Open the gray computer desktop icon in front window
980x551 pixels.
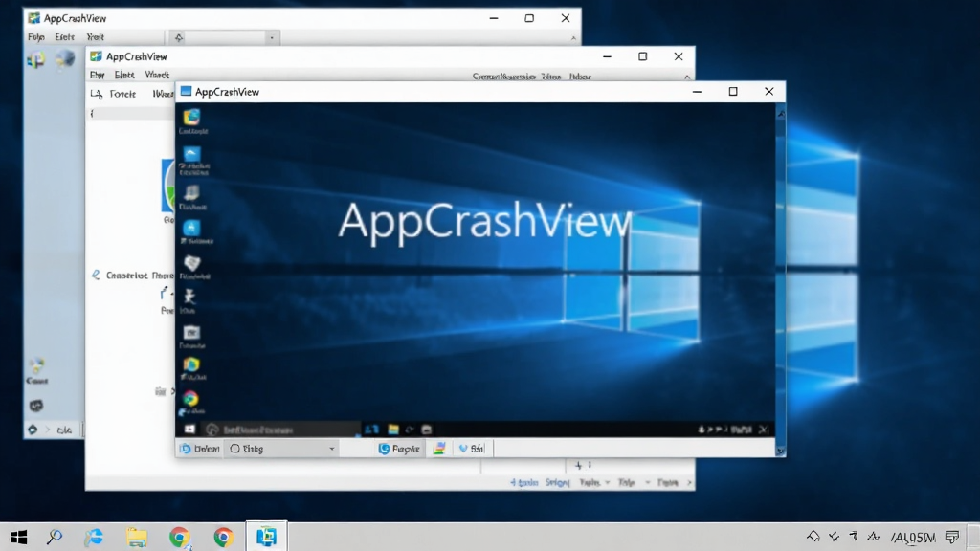tap(191, 192)
